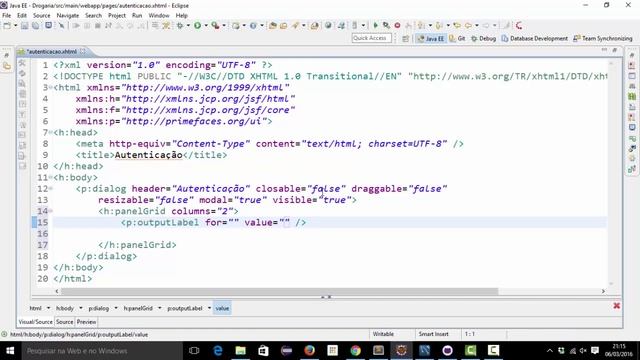
Task: Collapse the h:body fold on line 11
Action: tap(51, 177)
